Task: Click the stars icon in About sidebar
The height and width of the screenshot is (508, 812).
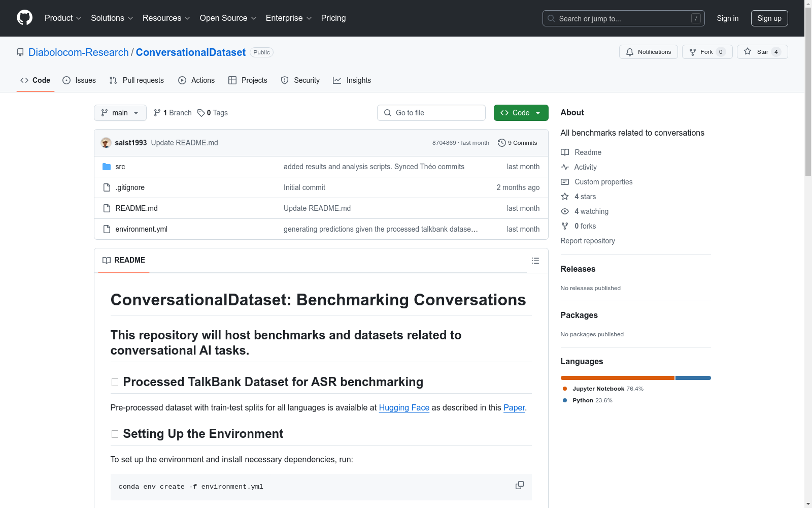Action: pos(565,197)
